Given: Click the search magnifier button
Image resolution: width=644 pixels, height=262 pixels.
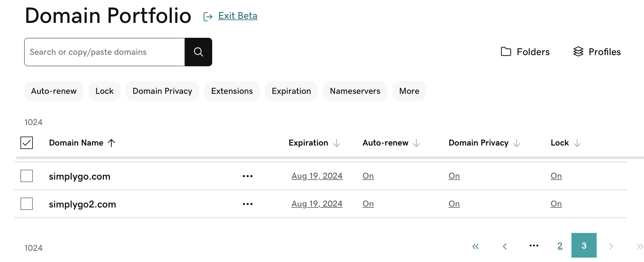Looking at the screenshot, I should pyautogui.click(x=198, y=52).
